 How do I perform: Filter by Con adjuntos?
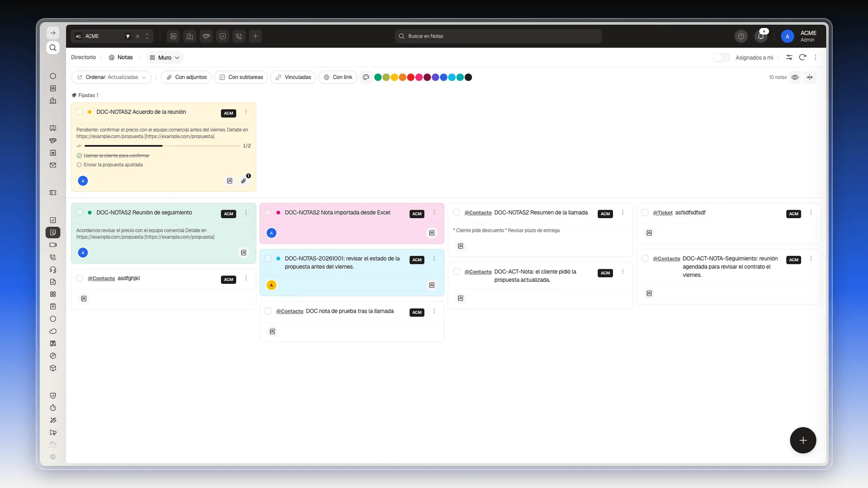tap(186, 77)
